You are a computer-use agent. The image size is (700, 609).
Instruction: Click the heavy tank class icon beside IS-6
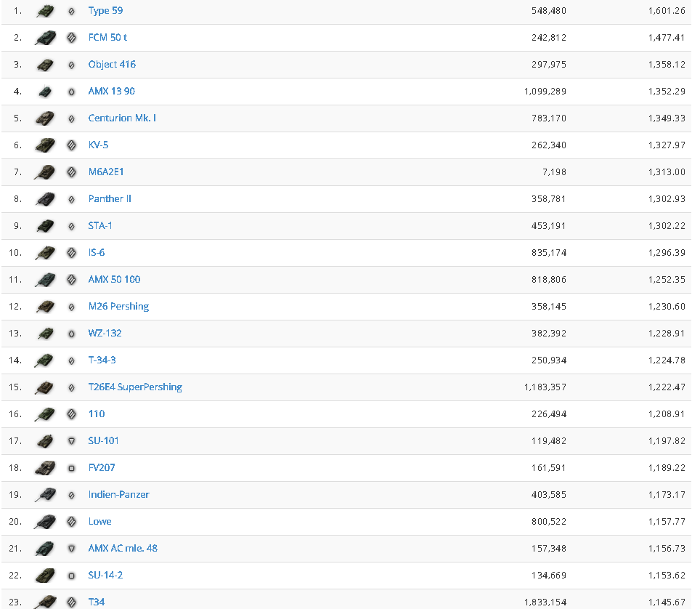[71, 253]
